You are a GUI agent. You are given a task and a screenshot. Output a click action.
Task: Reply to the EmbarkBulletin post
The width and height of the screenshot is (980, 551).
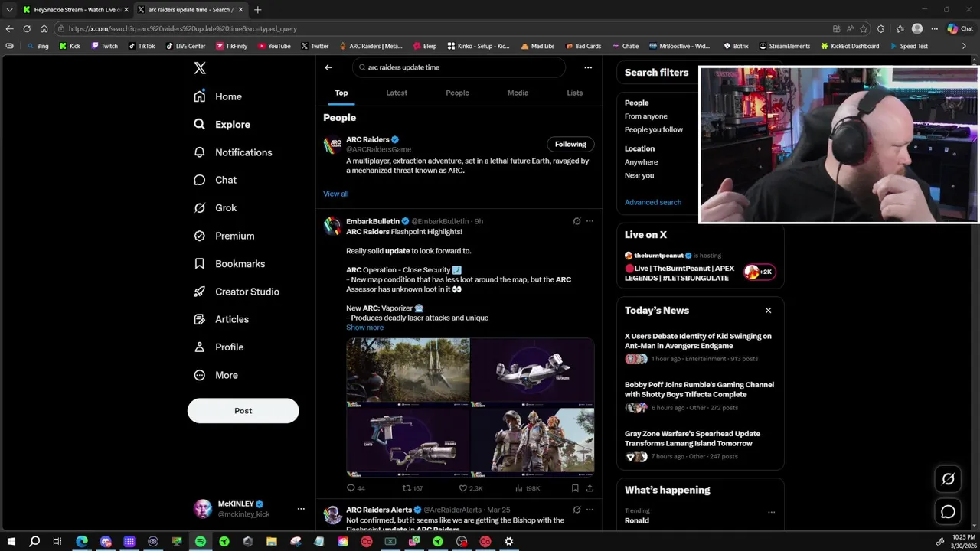point(356,488)
